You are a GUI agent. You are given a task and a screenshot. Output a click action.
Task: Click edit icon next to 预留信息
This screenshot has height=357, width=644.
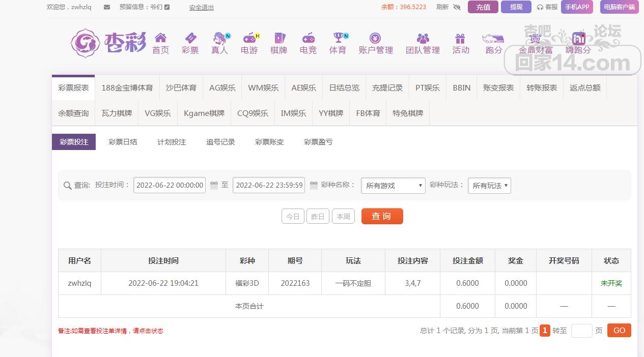[167, 7]
